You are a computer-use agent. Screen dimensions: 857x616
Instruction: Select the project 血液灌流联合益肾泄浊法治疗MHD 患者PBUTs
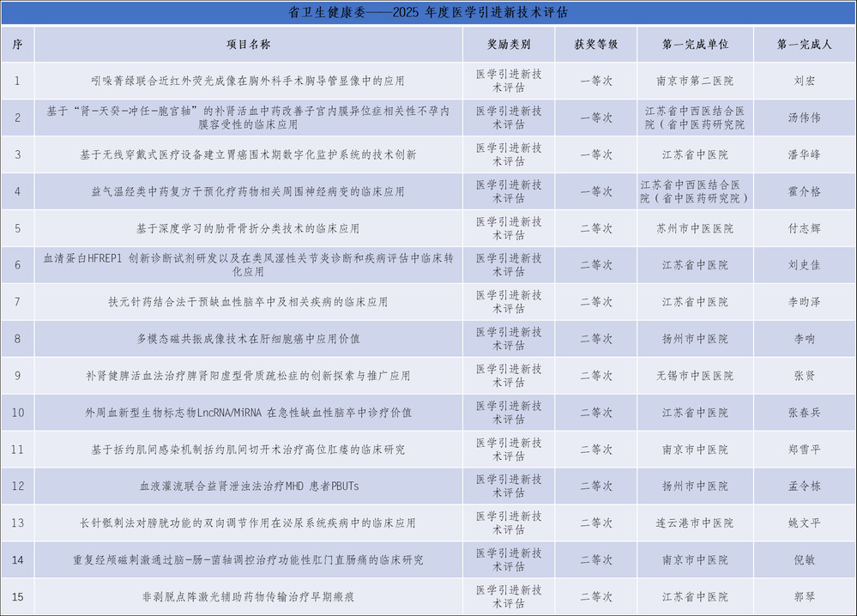pos(248,486)
